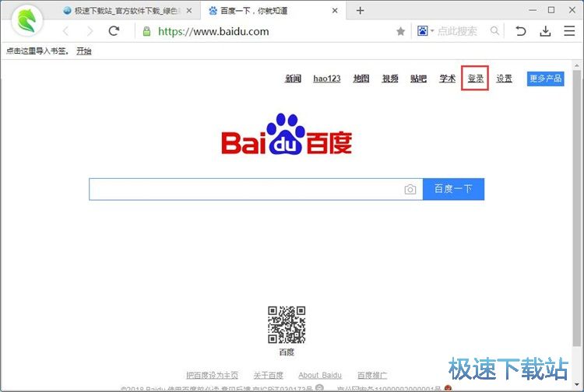Go back with the back arrow
The height and width of the screenshot is (392, 584).
(x=66, y=31)
